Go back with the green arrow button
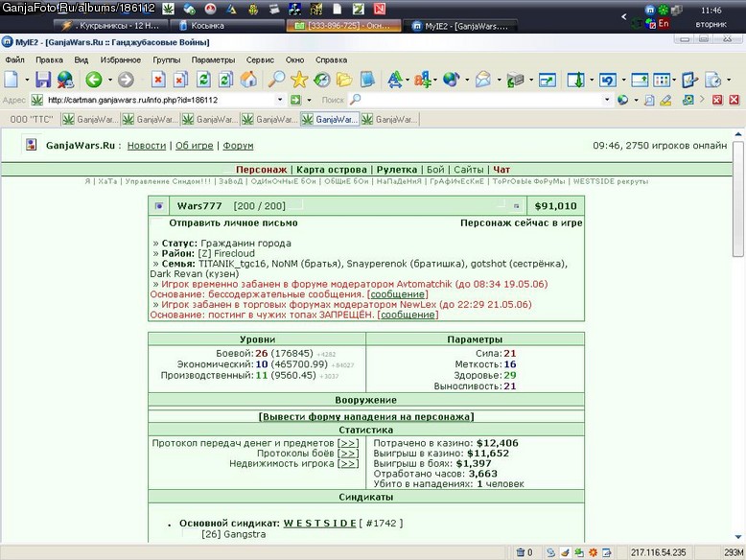 pyautogui.click(x=94, y=80)
